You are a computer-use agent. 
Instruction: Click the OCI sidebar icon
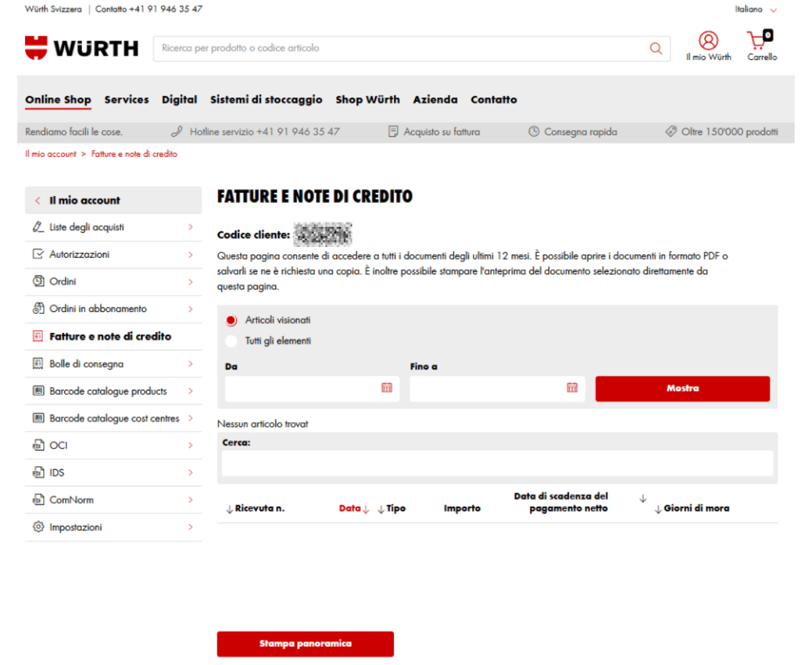coord(38,445)
